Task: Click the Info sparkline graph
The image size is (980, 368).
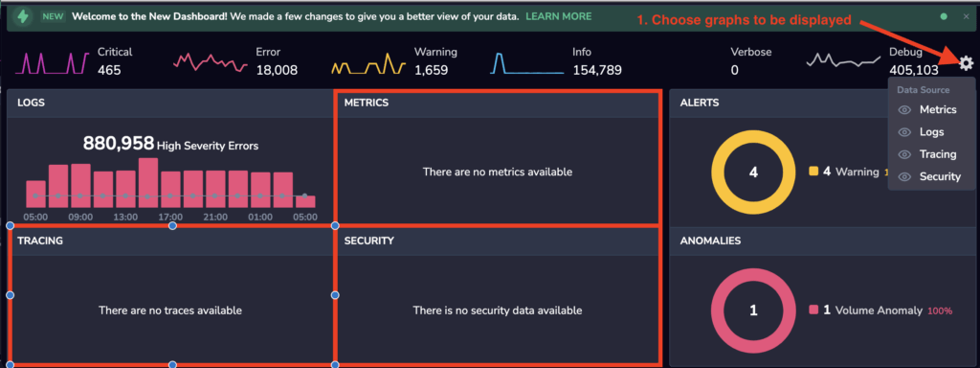Action: coord(527,63)
